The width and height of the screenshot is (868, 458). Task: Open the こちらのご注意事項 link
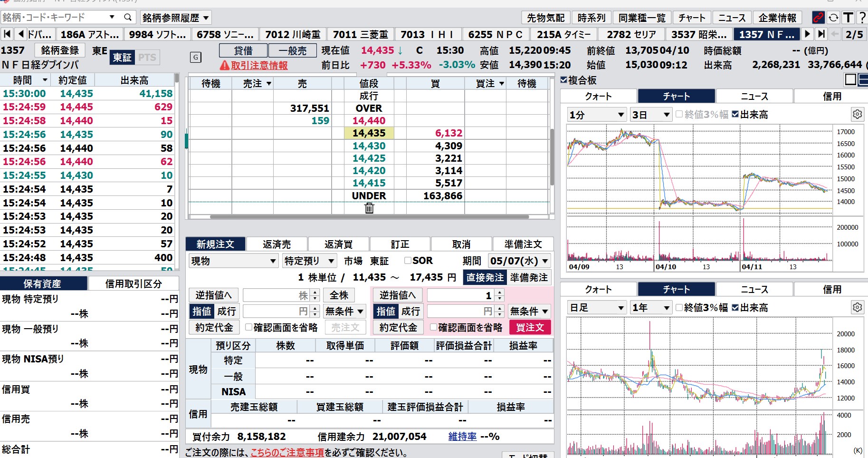287,452
